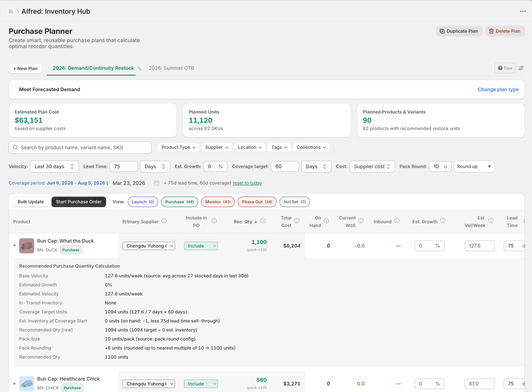Image resolution: width=532 pixels, height=392 pixels.
Task: Click the reset to today link
Action: pos(247,183)
